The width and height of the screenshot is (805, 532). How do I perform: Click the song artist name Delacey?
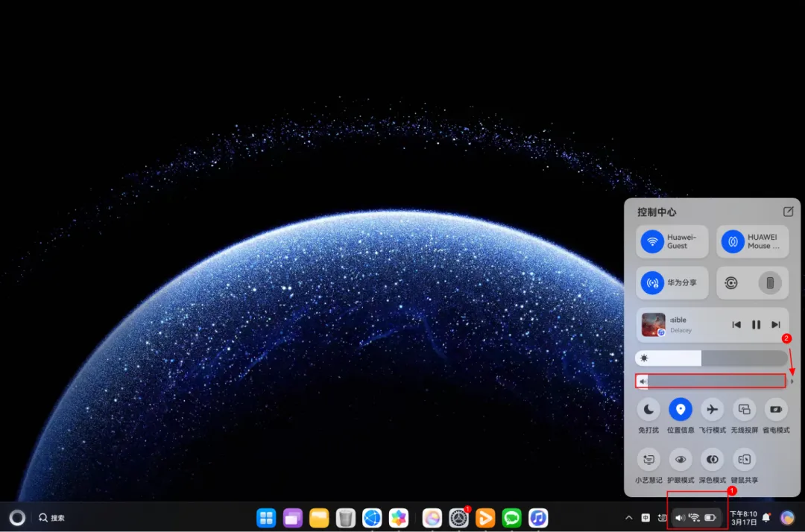(x=681, y=330)
